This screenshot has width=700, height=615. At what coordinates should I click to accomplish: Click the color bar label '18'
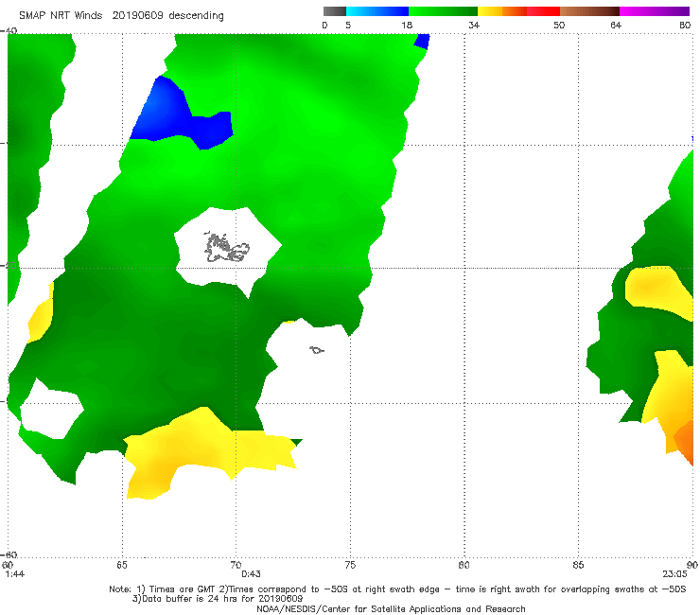coord(407,25)
